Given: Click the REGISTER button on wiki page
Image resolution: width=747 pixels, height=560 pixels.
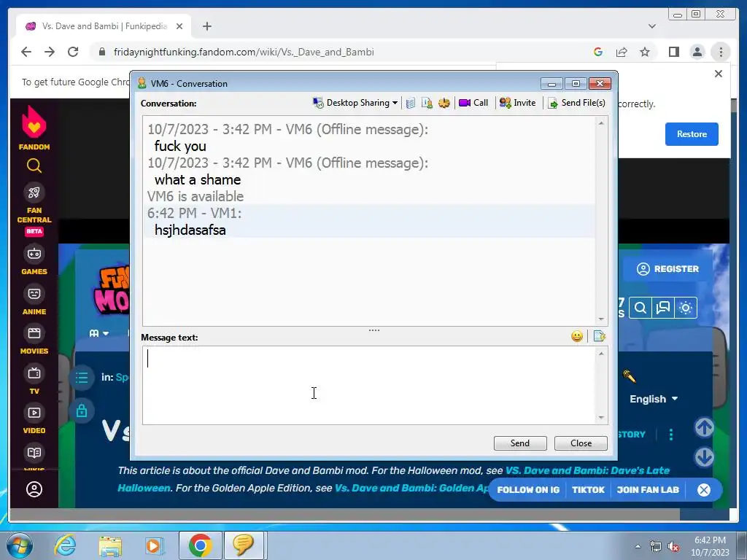Looking at the screenshot, I should (668, 268).
